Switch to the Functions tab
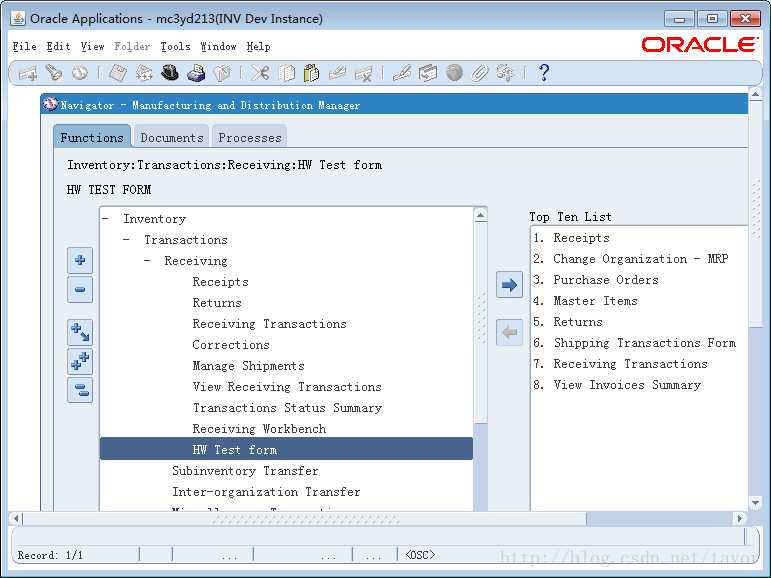The image size is (771, 578). (92, 137)
